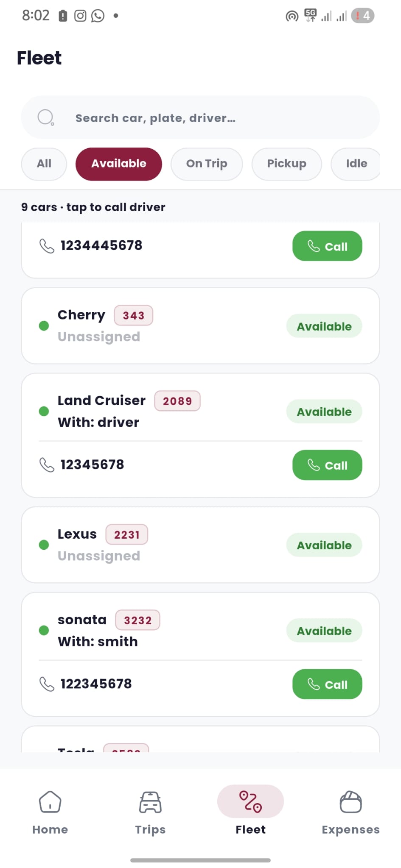Open Expenses wallet icon

(351, 801)
